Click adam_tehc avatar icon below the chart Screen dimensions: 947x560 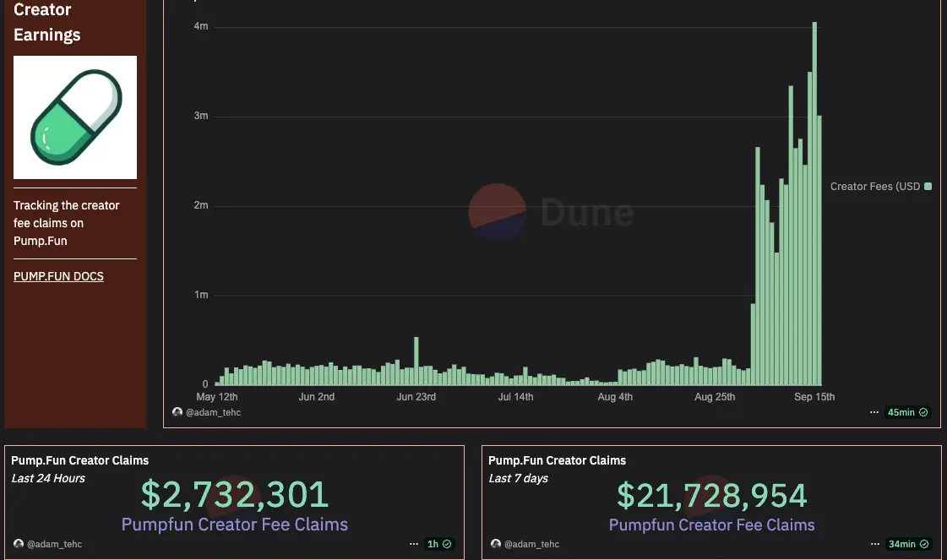177,412
